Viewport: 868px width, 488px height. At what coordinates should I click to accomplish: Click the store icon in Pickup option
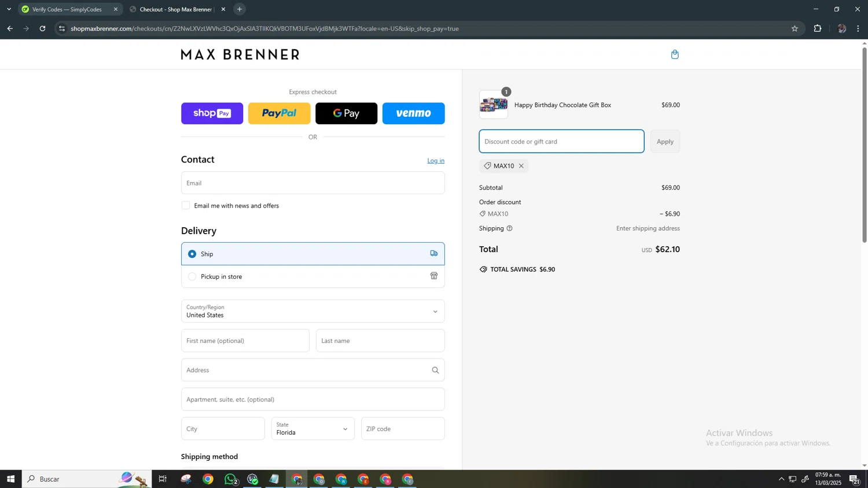[x=434, y=276]
